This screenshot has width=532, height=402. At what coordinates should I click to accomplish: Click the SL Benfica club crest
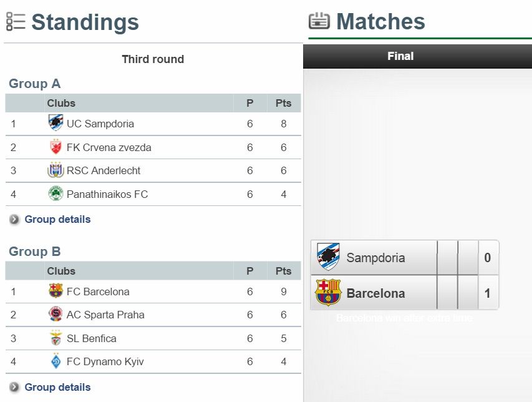56,338
